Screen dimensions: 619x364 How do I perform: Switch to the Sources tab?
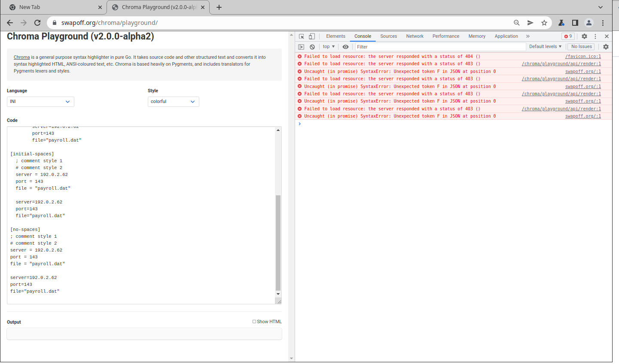(x=388, y=36)
